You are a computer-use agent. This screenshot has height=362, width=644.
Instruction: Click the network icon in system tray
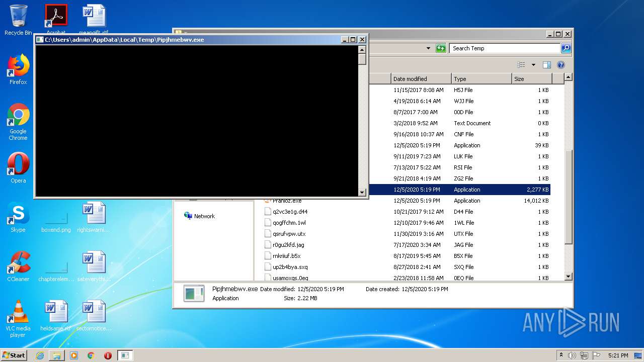[584, 355]
